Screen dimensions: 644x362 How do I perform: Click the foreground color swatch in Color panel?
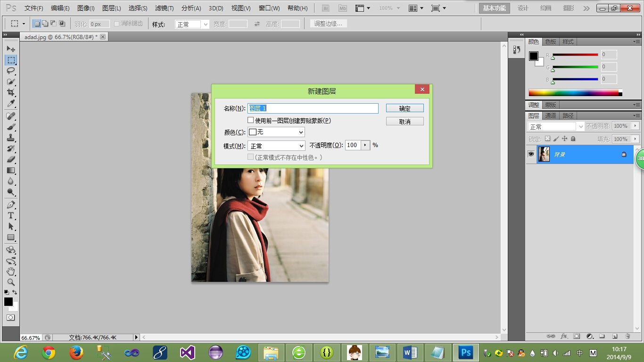click(533, 56)
